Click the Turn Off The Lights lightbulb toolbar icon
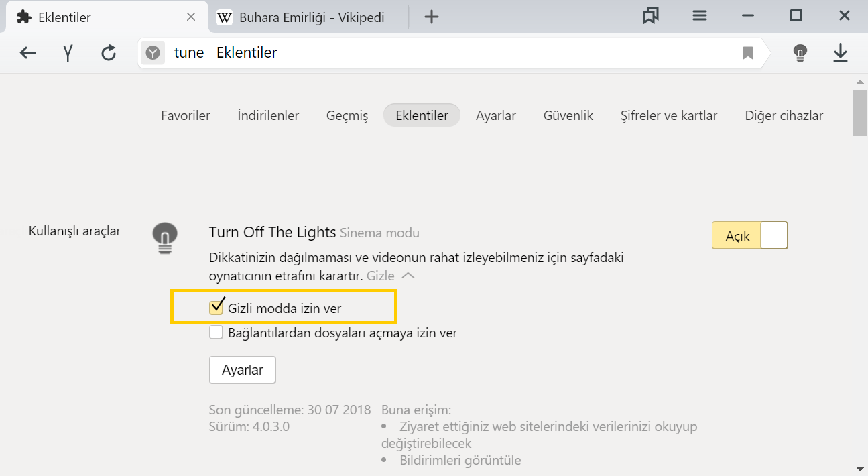 click(800, 53)
